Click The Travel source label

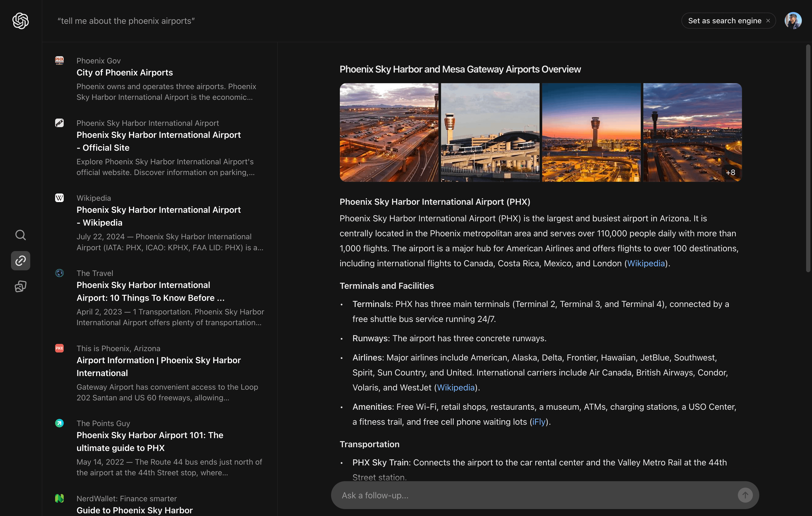pyautogui.click(x=95, y=273)
